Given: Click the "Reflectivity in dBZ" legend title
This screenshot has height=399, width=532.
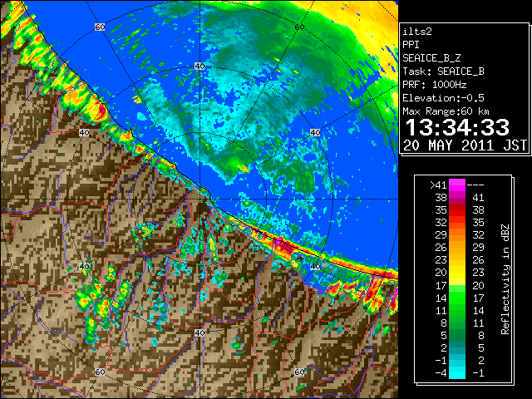Looking at the screenshot, I should pos(505,279).
